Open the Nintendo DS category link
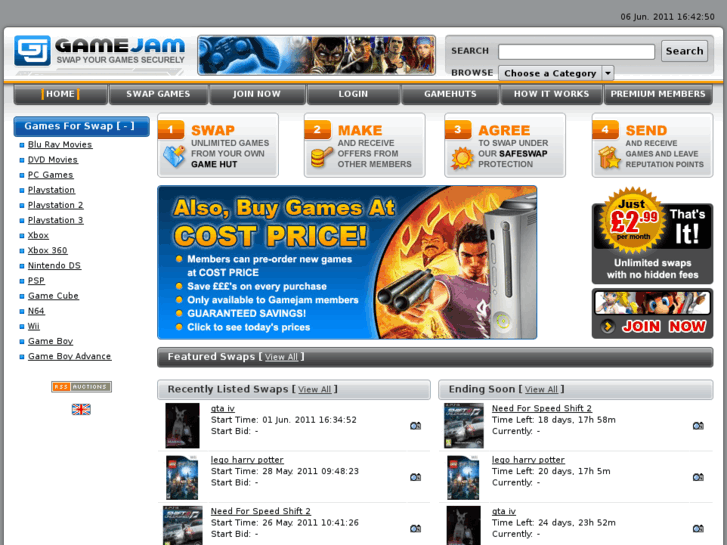 point(54,266)
